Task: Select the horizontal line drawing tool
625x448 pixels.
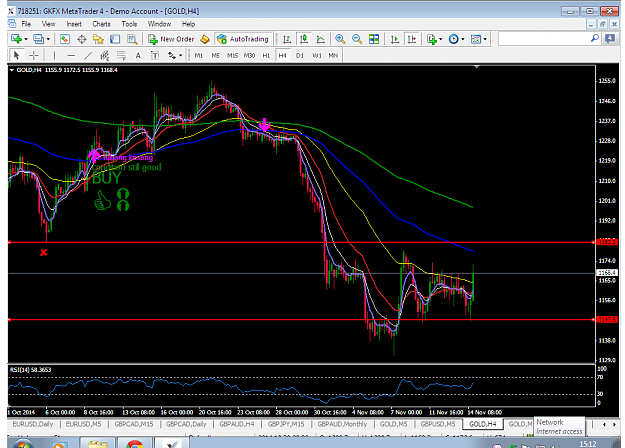Action: coord(71,55)
